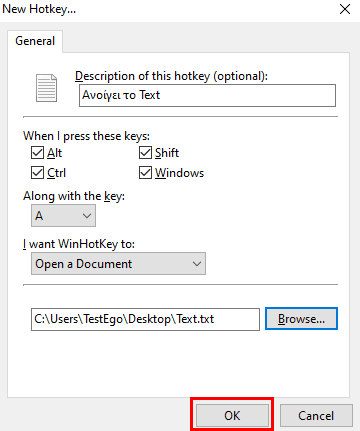Expand the key combo box showing A
Screen dimensions: 360x431
click(63, 216)
